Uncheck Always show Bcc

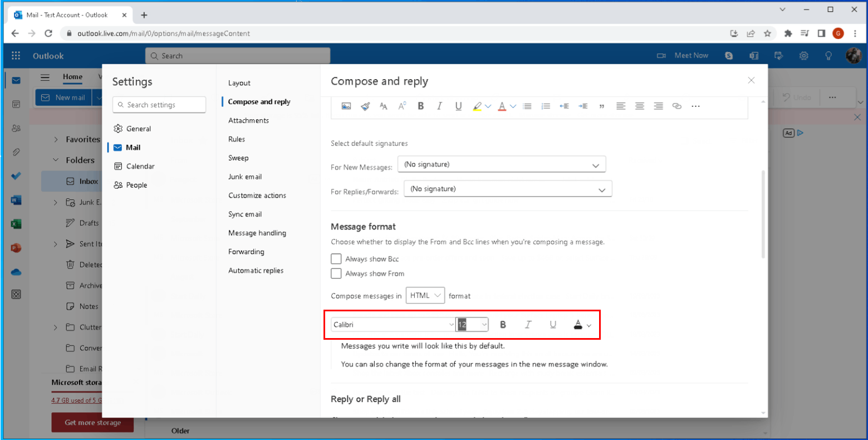click(x=336, y=258)
